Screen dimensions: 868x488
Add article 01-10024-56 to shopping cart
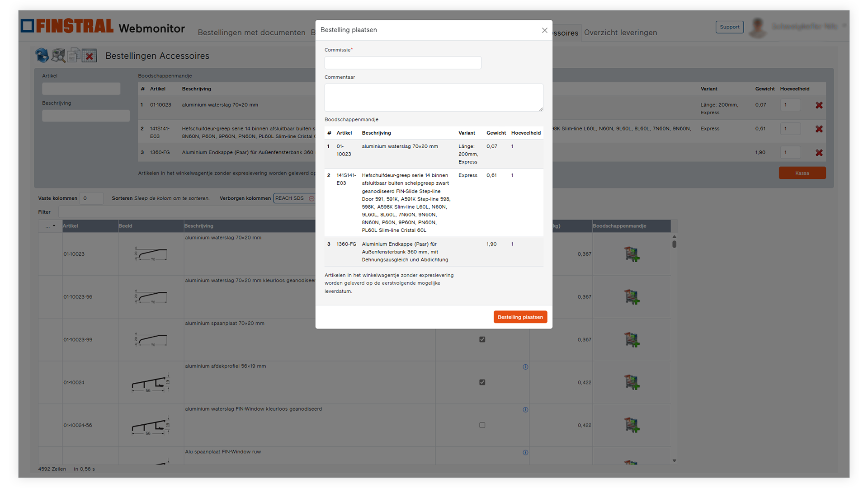point(632,425)
